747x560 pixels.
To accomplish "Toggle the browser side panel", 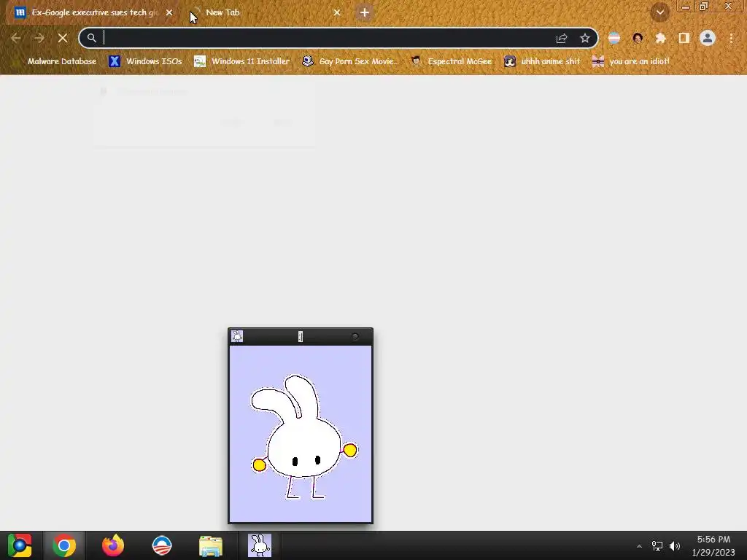I will (x=684, y=38).
